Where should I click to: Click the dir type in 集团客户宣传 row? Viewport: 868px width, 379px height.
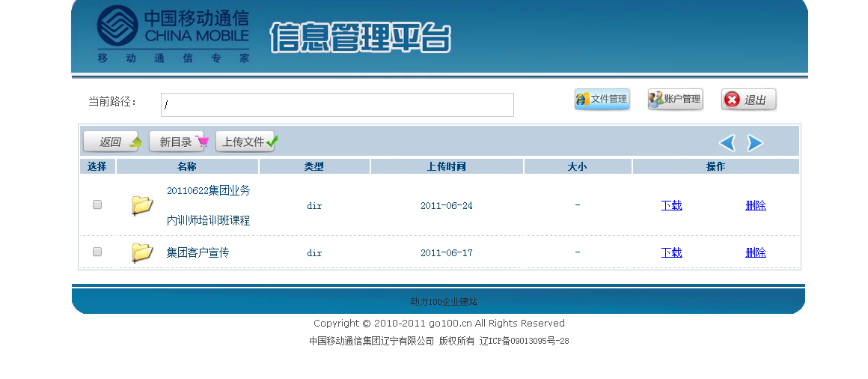click(x=314, y=253)
